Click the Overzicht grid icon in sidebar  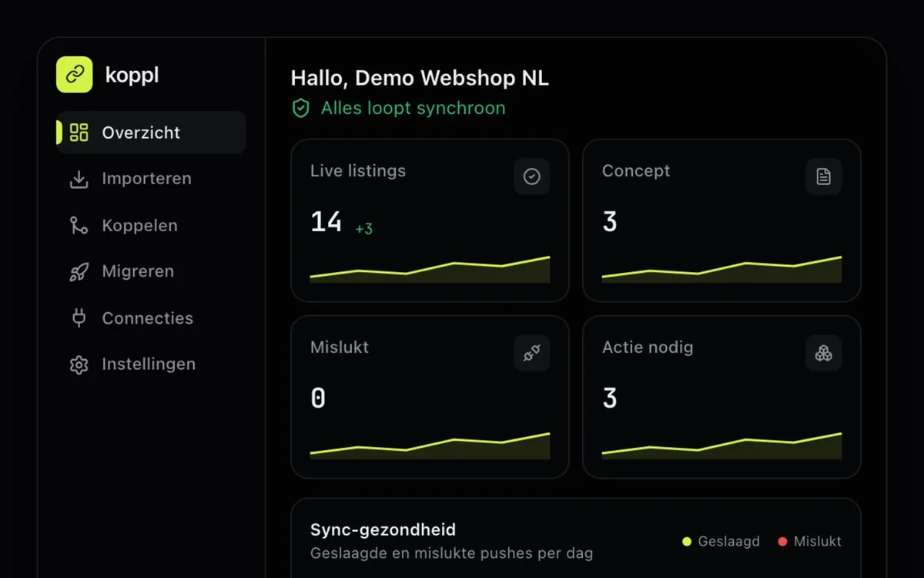(79, 133)
